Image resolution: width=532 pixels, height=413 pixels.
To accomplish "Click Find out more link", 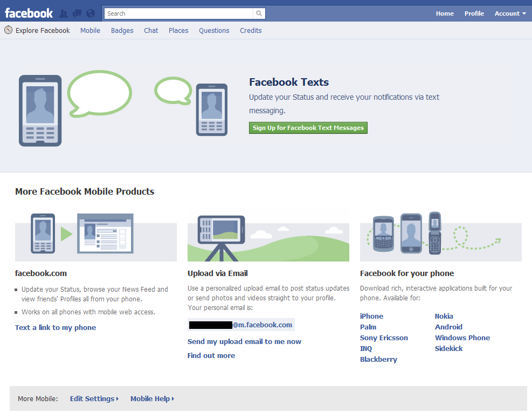I will tap(211, 355).
